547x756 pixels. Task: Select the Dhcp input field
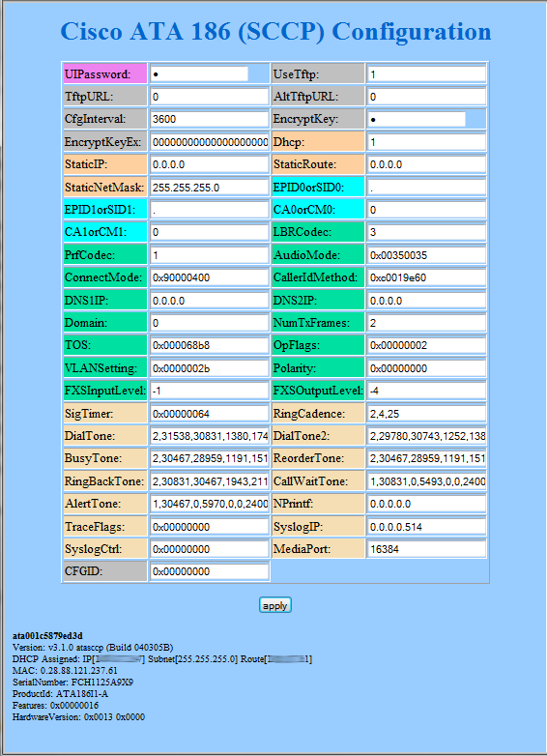(426, 142)
